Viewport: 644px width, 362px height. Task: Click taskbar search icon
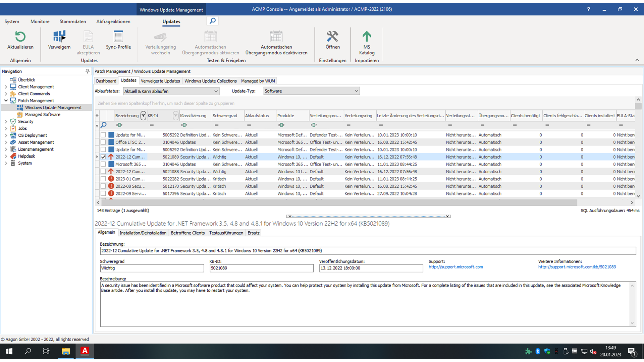pos(28,351)
